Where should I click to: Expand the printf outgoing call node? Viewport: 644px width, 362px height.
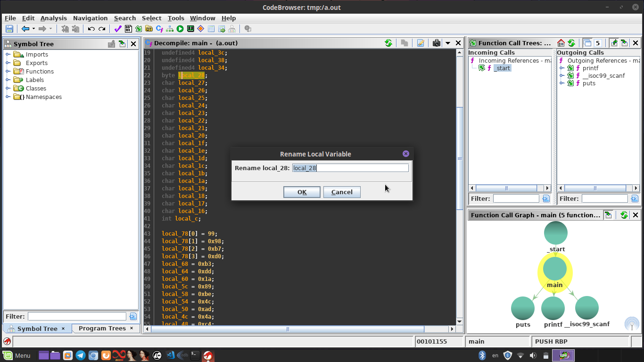562,68
